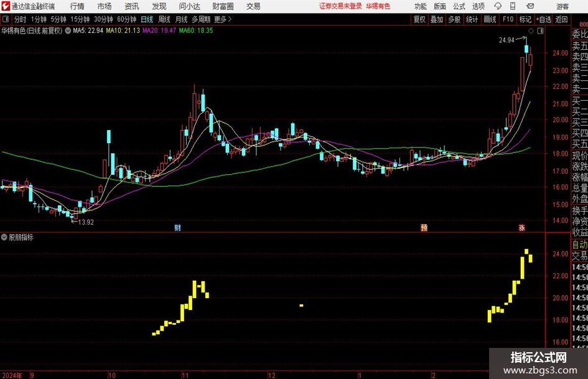Open the 行情 menu
This screenshot has width=588, height=379.
77,6
